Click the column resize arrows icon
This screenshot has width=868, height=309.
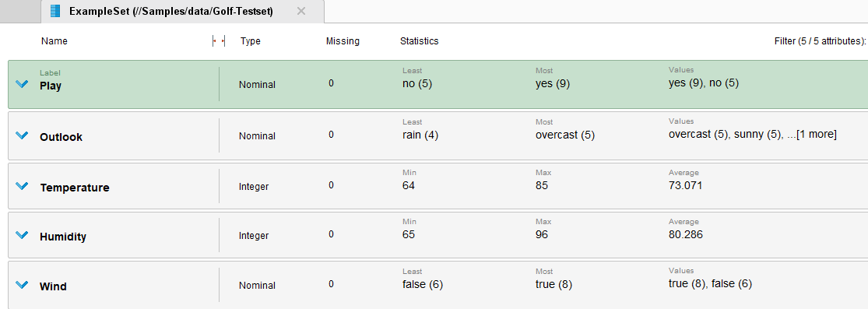point(220,41)
